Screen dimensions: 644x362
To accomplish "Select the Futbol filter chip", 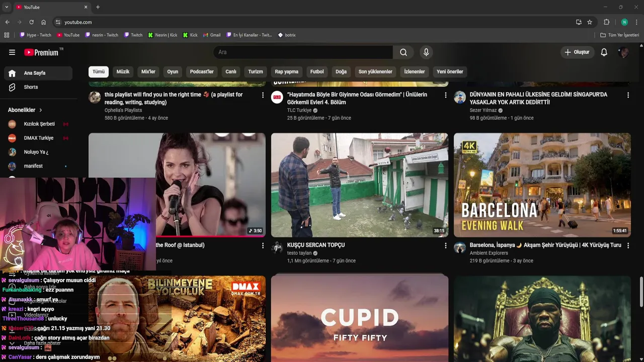I will tap(317, 71).
